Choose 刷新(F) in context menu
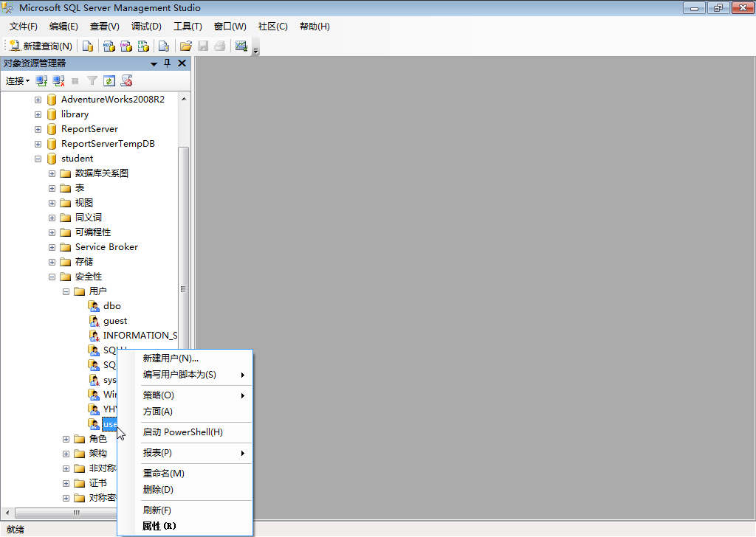 click(185, 510)
